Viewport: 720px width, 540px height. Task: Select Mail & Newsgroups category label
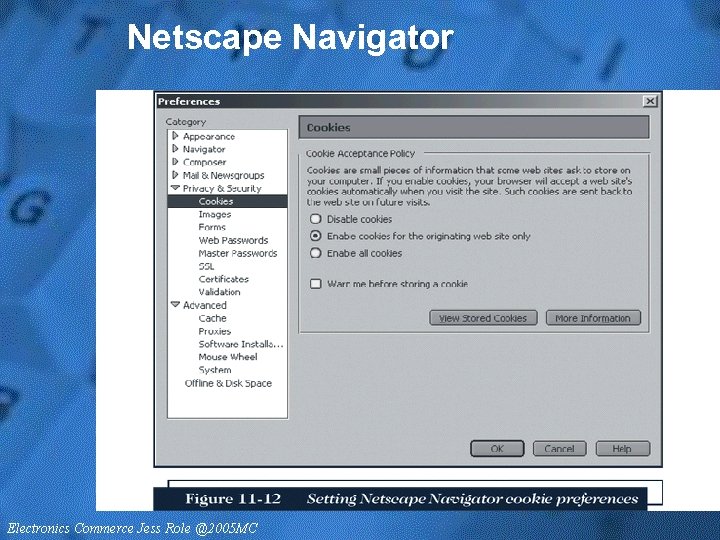point(224,175)
